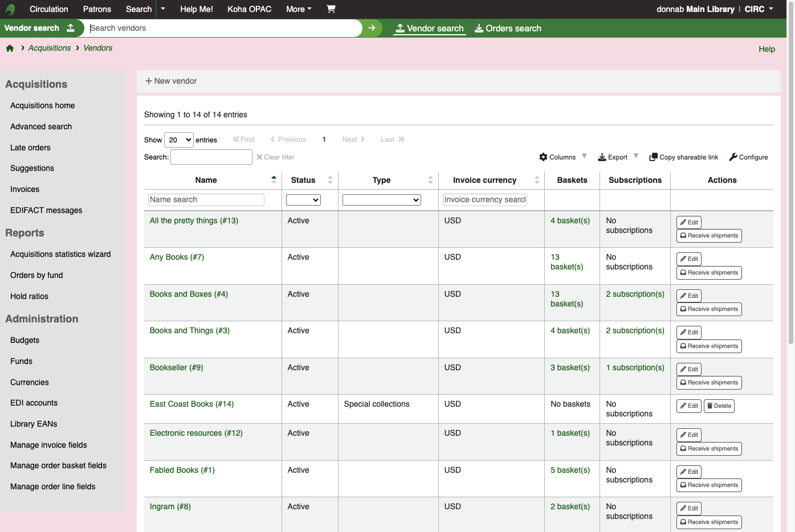Open Type filter dropdown
795x532 pixels.
382,200
